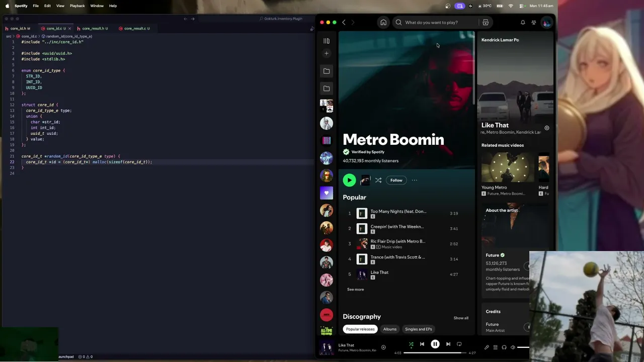This screenshot has height=362, width=644.
Task: Play Trance track row
Action: tap(407, 259)
